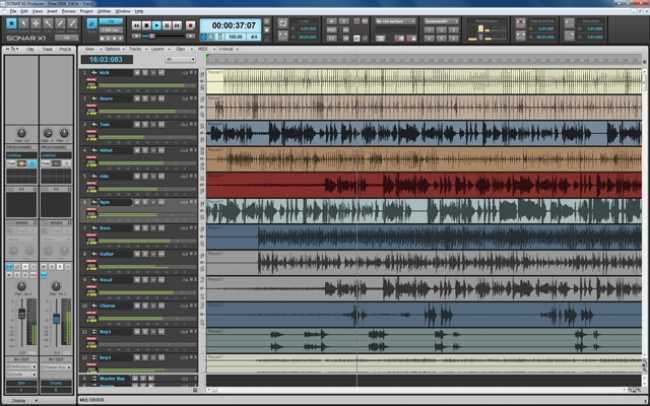650x406 pixels.
Task: Select the Smart tool in the tools module
Action: 11,23
